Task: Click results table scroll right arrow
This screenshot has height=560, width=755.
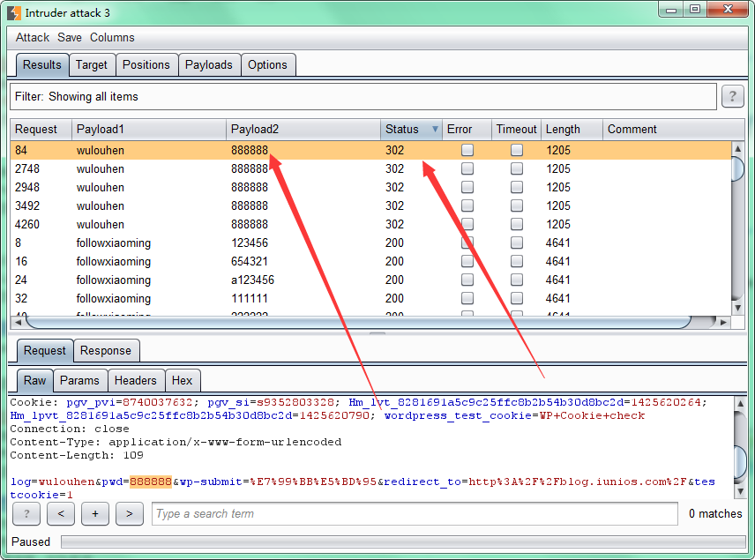Action: pos(723,322)
